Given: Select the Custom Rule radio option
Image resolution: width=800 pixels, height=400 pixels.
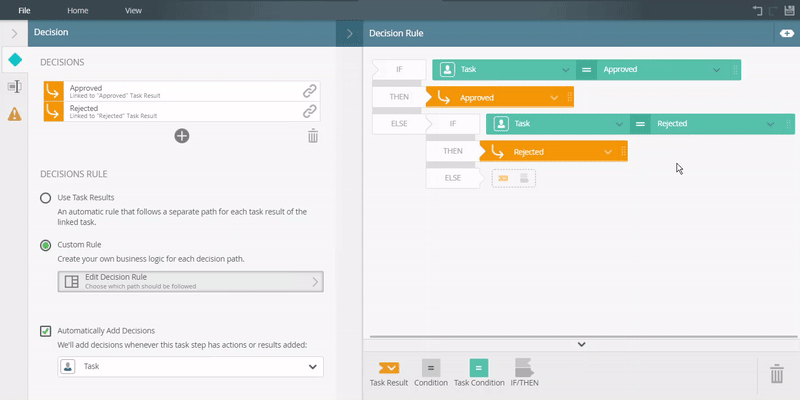Looking at the screenshot, I should 46,245.
